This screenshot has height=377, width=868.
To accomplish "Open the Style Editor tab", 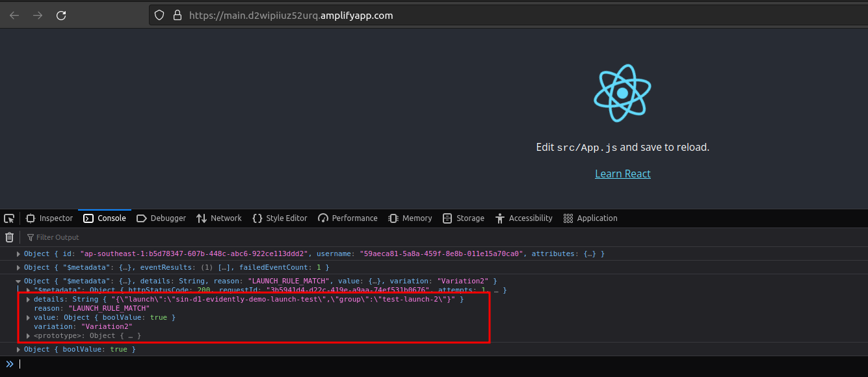I will tap(280, 218).
